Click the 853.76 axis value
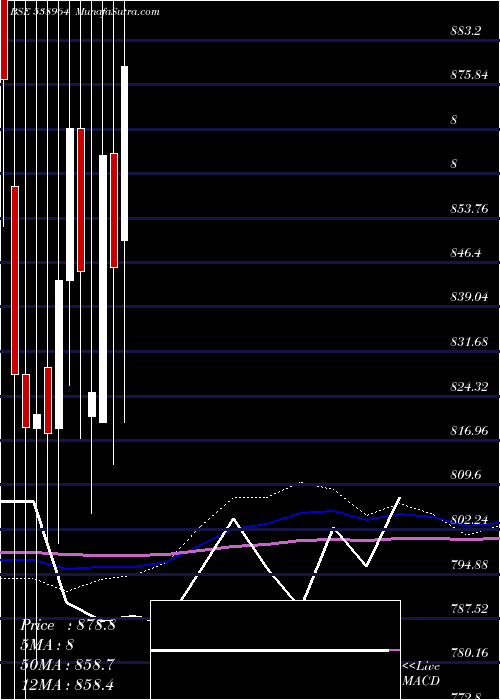500x700 pixels. 469,208
